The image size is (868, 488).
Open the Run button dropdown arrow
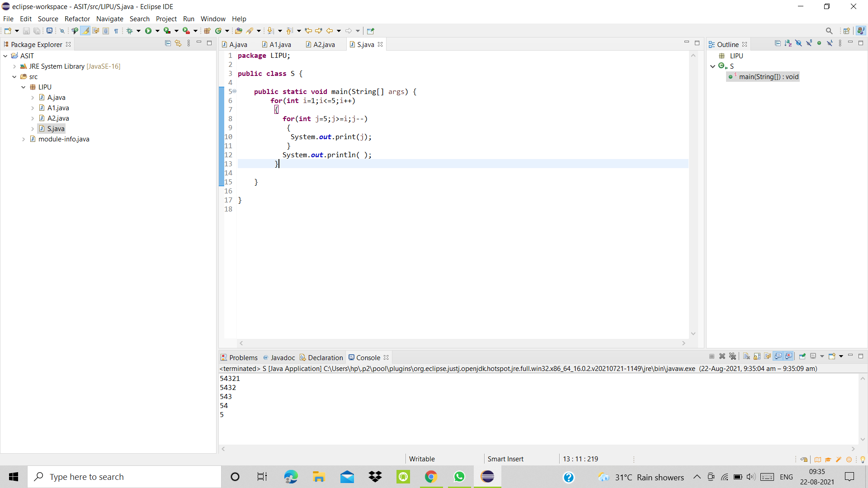(x=158, y=30)
